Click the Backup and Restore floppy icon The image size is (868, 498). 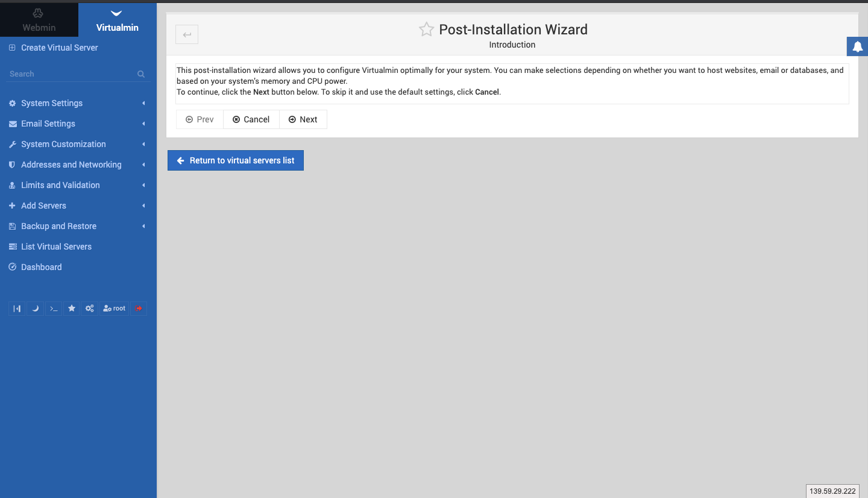[12, 226]
